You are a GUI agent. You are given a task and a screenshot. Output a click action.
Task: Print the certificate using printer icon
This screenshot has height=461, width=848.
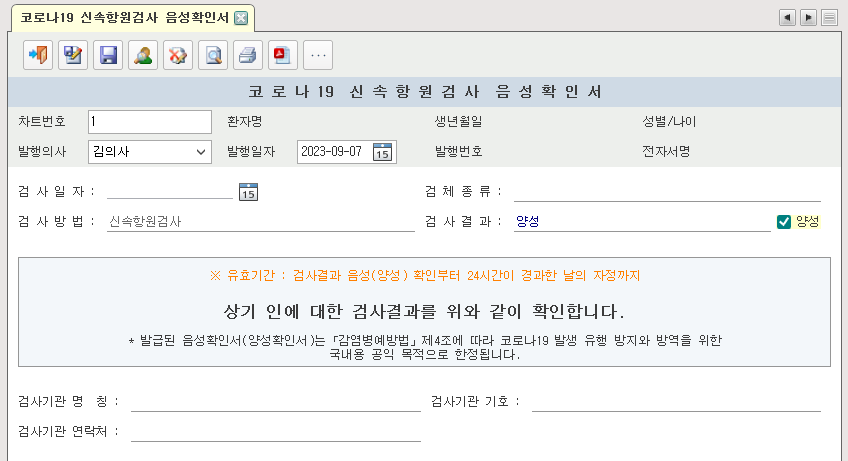(x=248, y=55)
